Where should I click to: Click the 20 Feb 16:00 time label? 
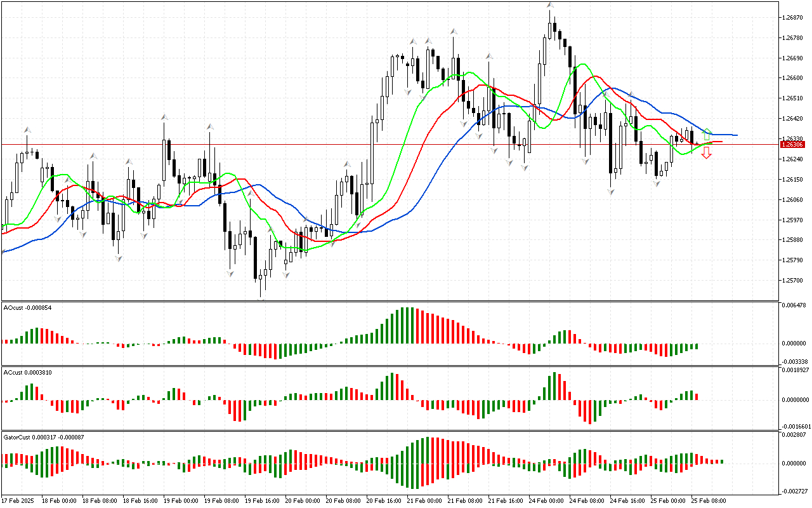[x=383, y=501]
